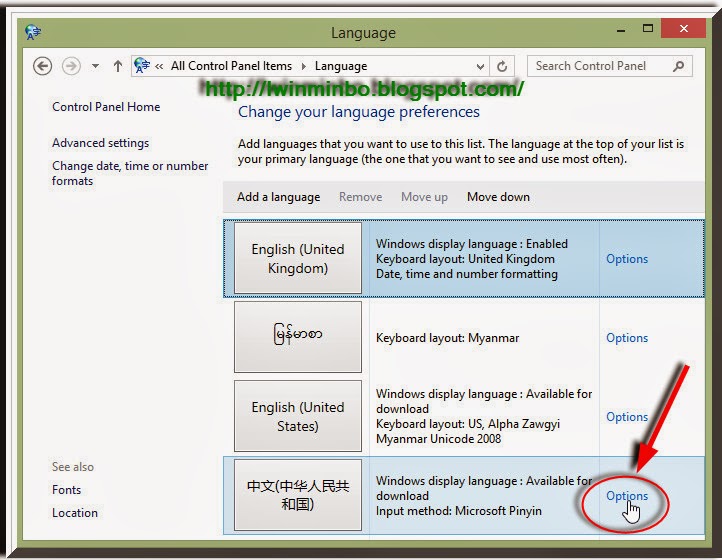Click Add a language
This screenshot has width=722, height=560.
click(279, 197)
